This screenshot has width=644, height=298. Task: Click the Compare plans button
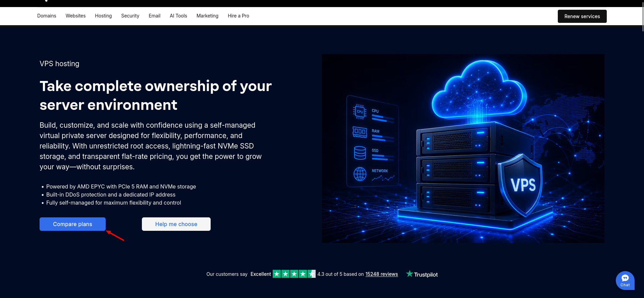(72, 224)
